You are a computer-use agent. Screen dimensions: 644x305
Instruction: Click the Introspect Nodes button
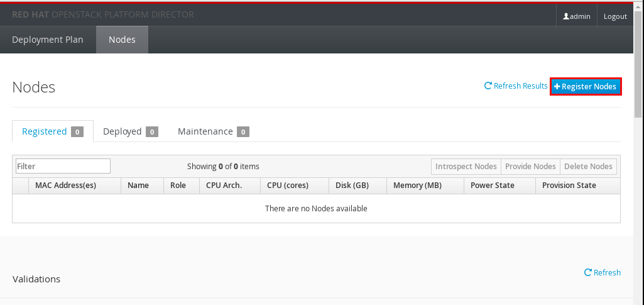tap(466, 167)
